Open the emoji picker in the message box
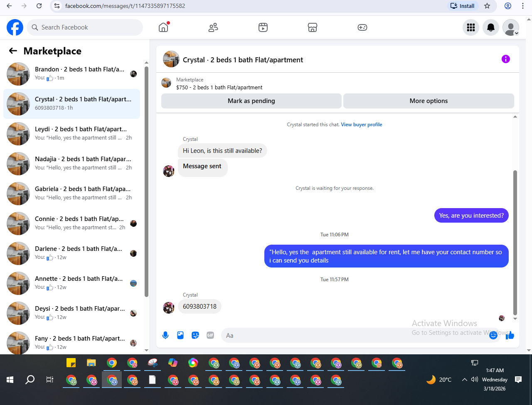 tap(493, 335)
